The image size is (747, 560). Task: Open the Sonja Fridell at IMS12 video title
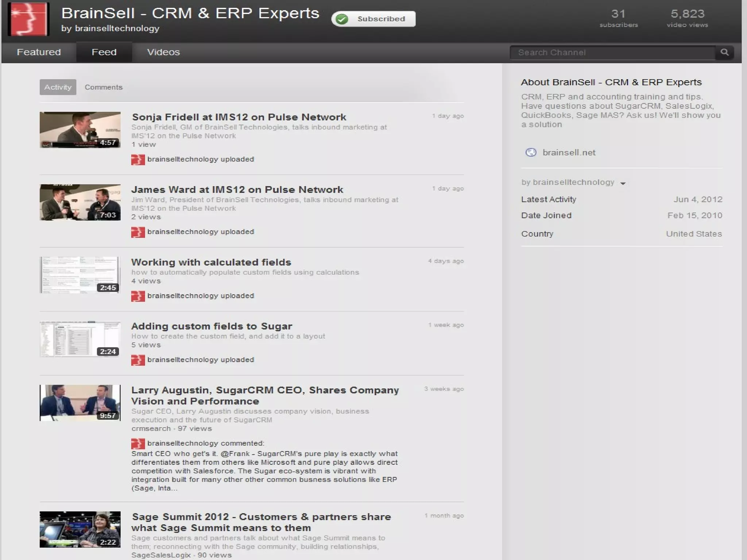pos(239,117)
